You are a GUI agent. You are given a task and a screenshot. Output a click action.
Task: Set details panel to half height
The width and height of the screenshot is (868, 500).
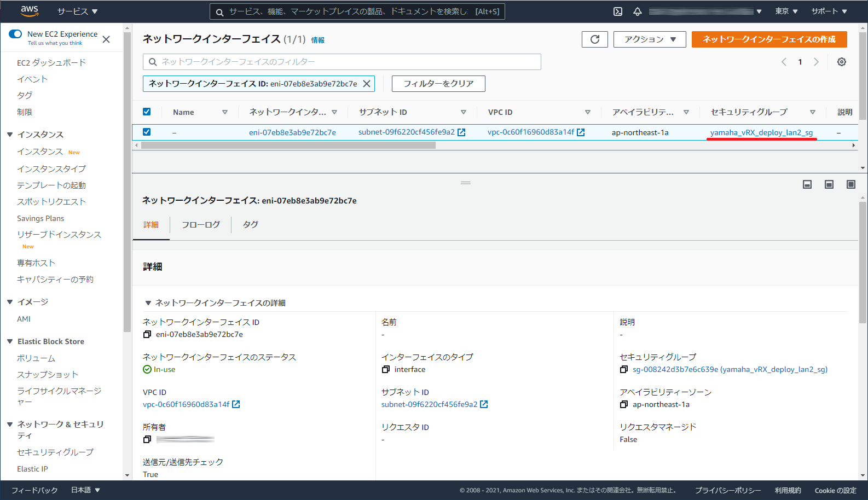[x=829, y=184]
